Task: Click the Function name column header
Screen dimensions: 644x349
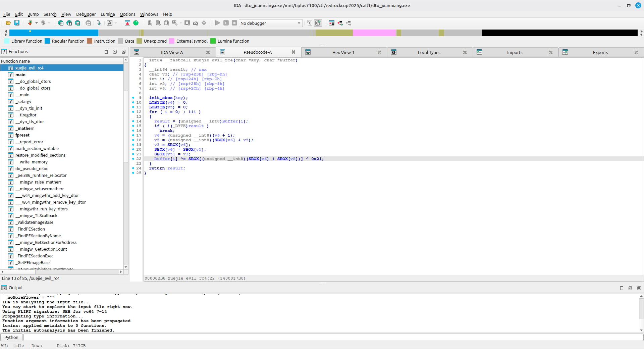Action: (62, 61)
